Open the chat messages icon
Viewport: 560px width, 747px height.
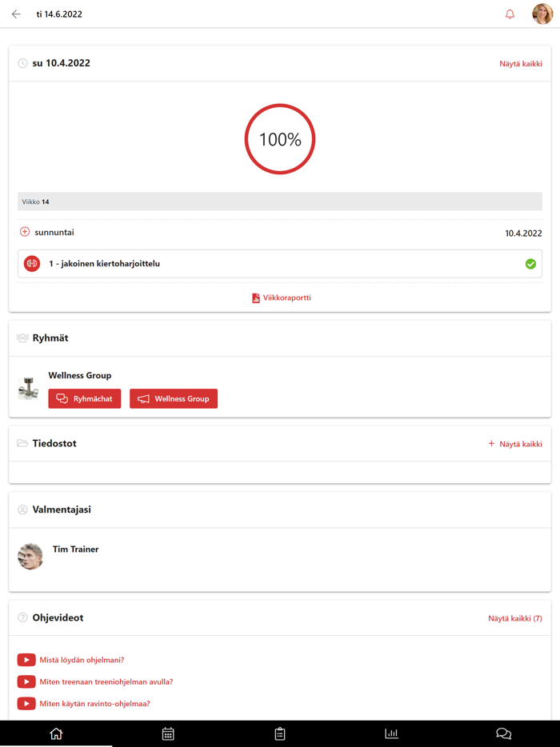coord(503,733)
